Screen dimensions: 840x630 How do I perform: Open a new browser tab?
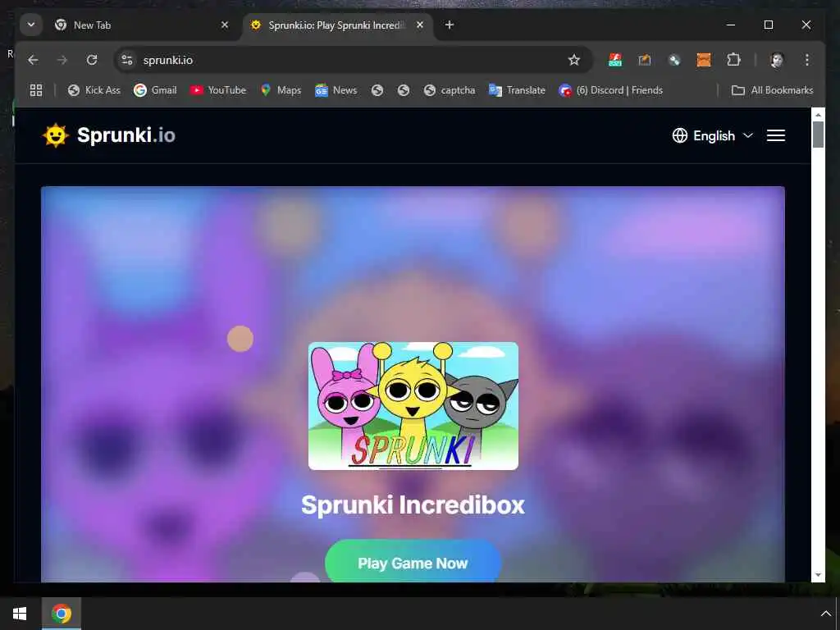coord(450,25)
